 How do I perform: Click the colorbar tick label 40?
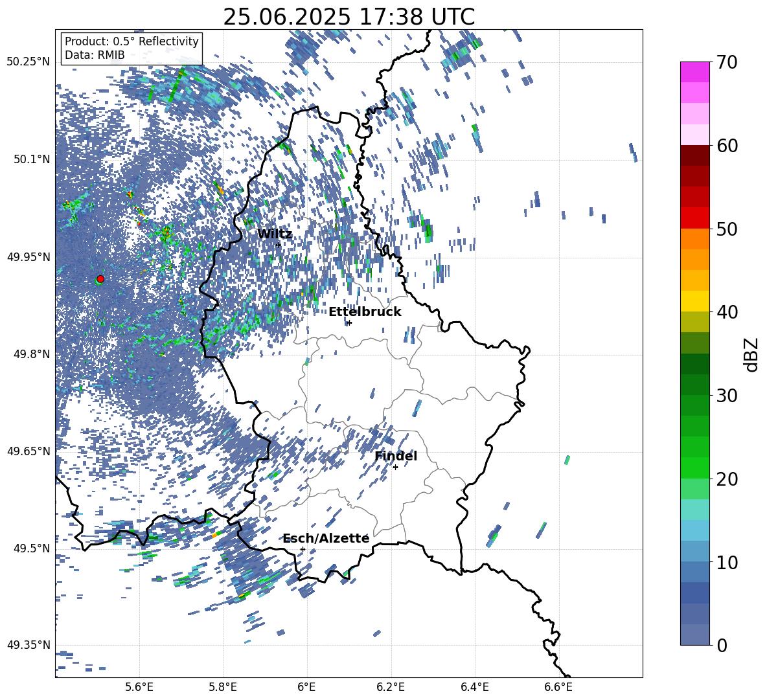tap(727, 312)
